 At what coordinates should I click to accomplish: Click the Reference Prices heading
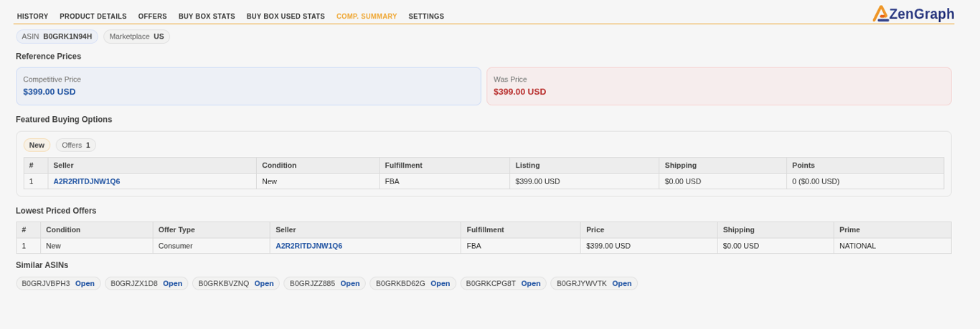(x=49, y=56)
